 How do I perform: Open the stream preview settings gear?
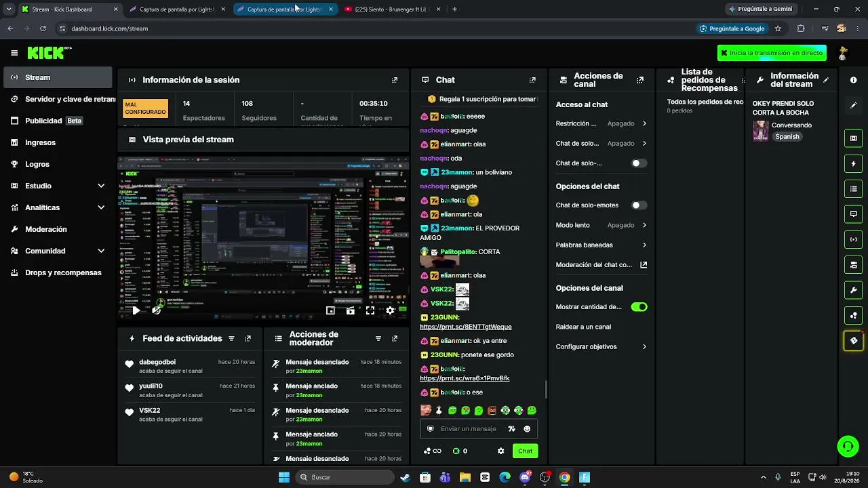point(390,310)
